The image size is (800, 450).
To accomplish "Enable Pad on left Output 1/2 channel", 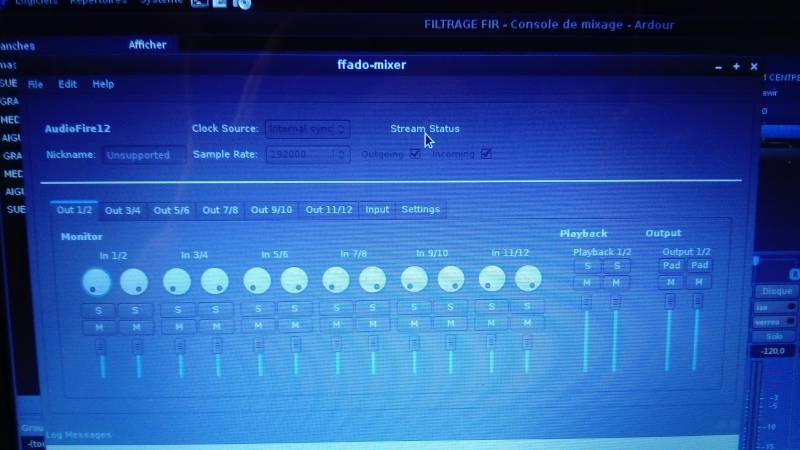I will click(671, 265).
